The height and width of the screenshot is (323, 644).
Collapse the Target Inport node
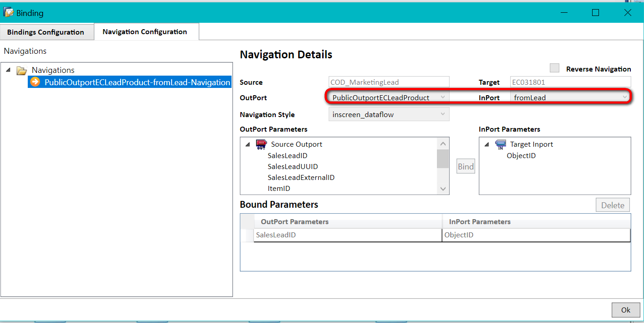coord(487,144)
